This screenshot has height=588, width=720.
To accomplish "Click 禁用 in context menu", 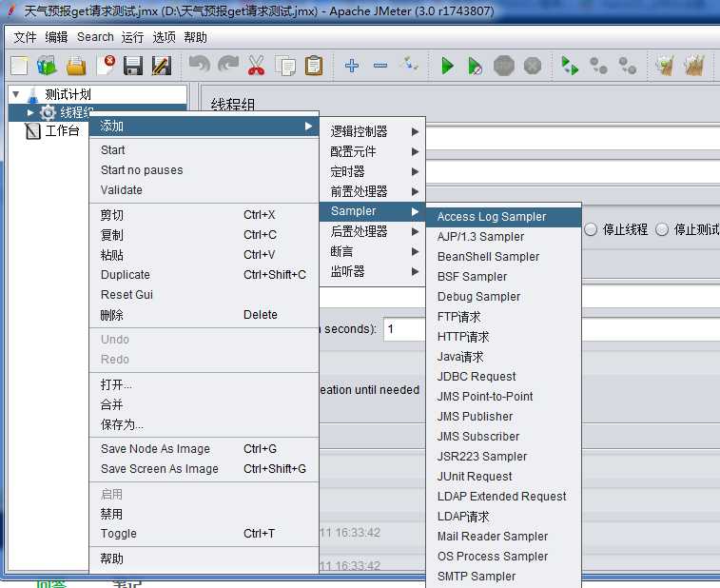I will click(204, 514).
